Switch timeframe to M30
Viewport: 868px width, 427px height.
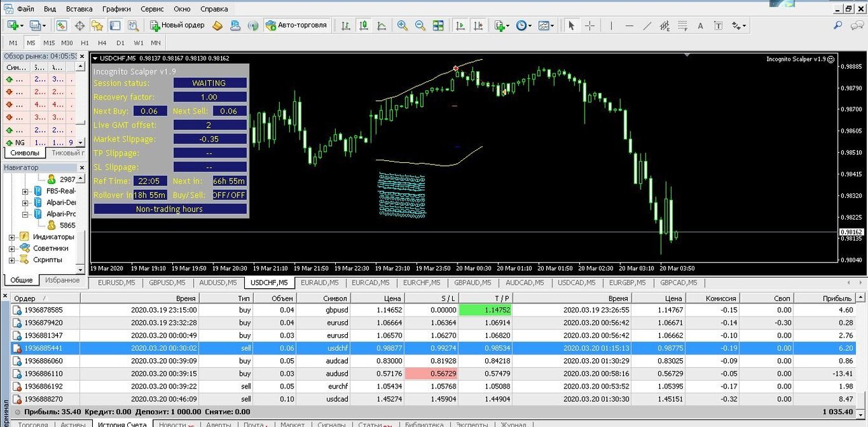(x=67, y=42)
